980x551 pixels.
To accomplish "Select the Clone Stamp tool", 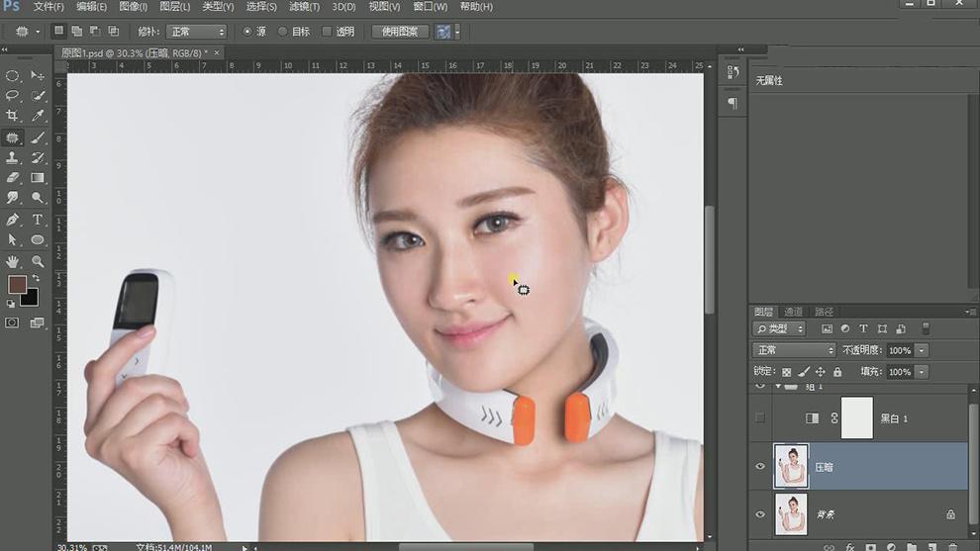I will point(13,158).
